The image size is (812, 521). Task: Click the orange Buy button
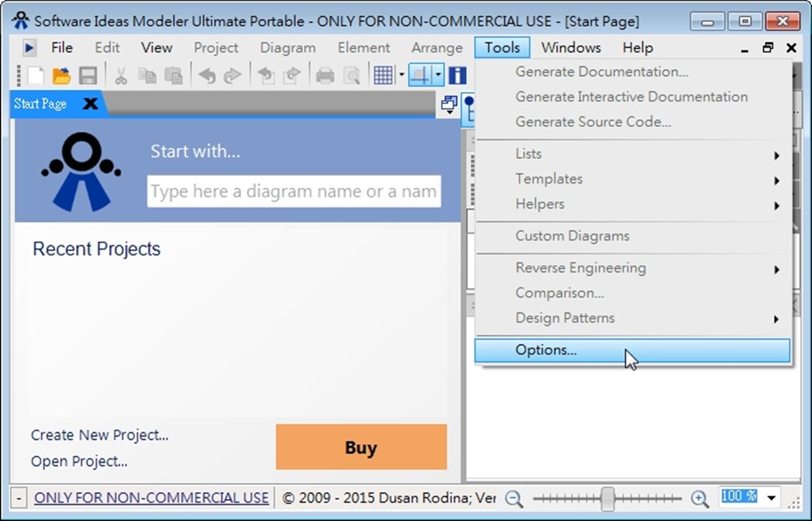[361, 447]
